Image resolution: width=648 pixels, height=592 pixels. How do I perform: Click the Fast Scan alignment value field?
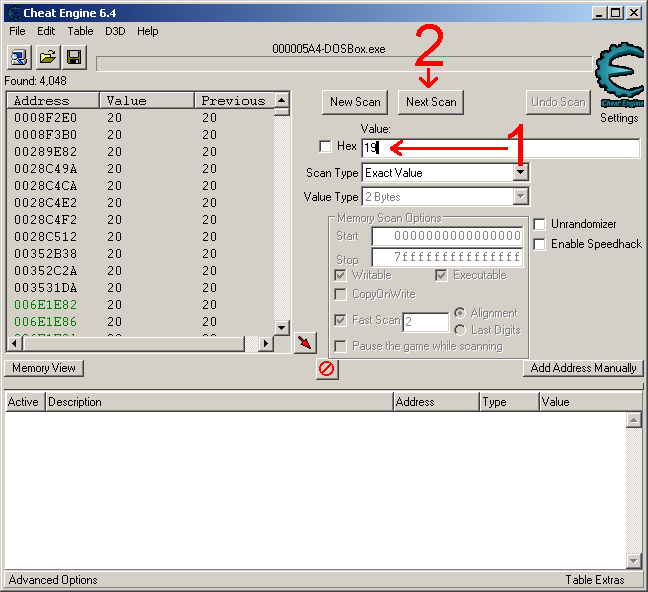point(426,322)
